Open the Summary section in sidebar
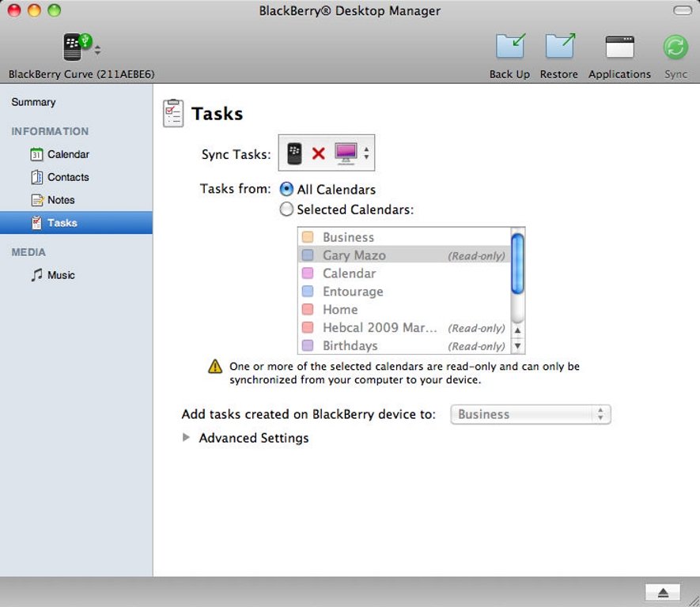 pos(33,102)
